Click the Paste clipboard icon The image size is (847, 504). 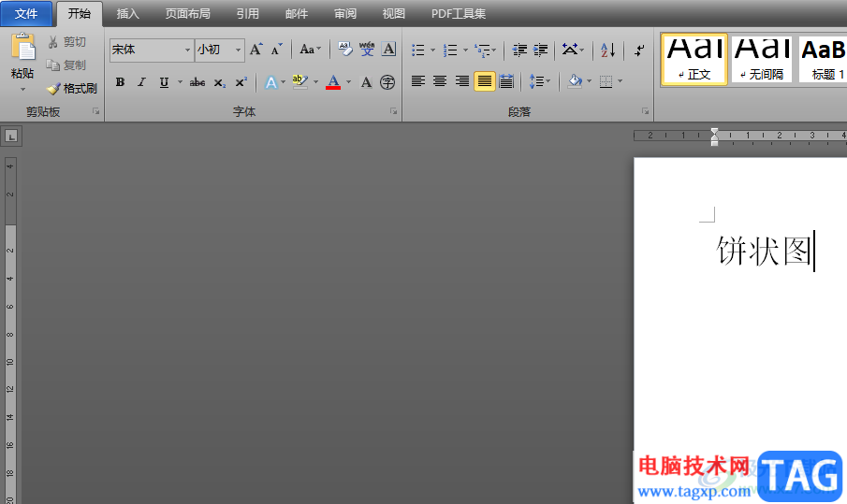click(23, 48)
